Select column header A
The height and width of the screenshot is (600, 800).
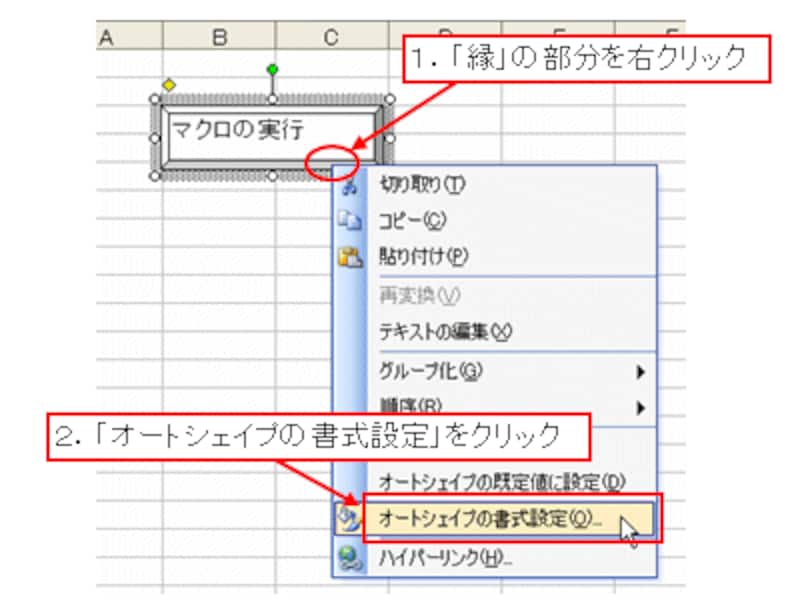pyautogui.click(x=129, y=37)
